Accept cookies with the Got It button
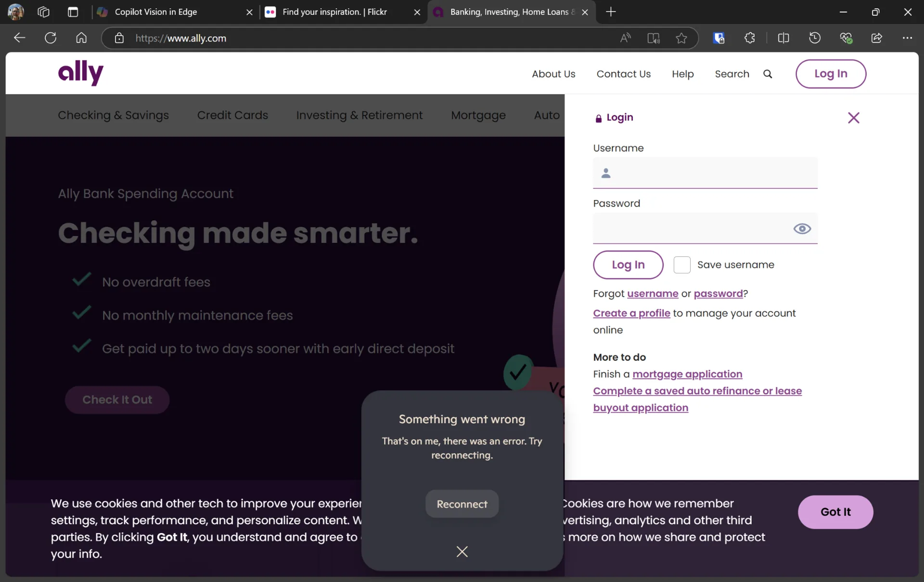This screenshot has height=582, width=924. [835, 512]
